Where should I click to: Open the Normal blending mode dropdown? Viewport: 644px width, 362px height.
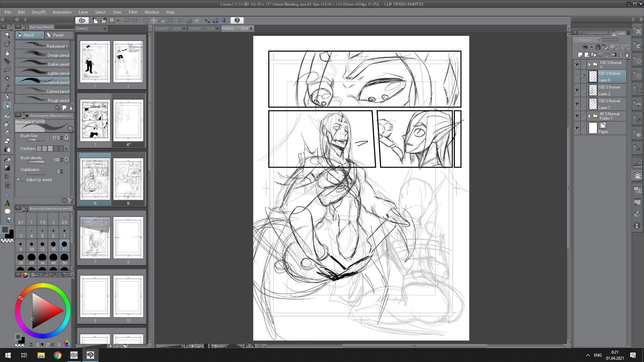587,40
